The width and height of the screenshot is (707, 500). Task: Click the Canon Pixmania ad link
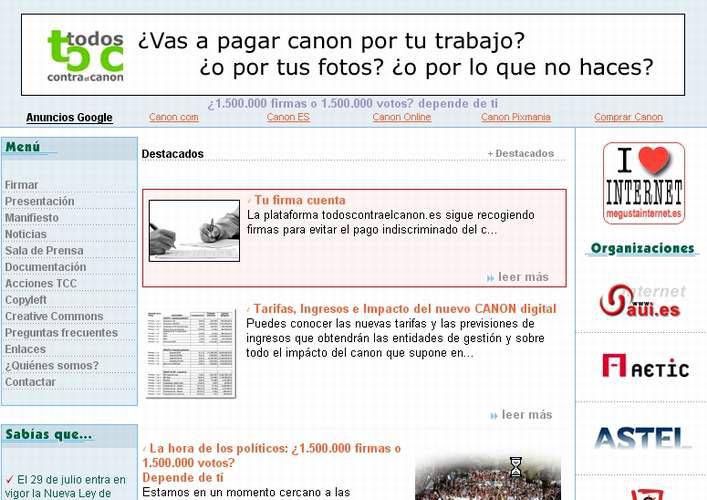(x=515, y=117)
